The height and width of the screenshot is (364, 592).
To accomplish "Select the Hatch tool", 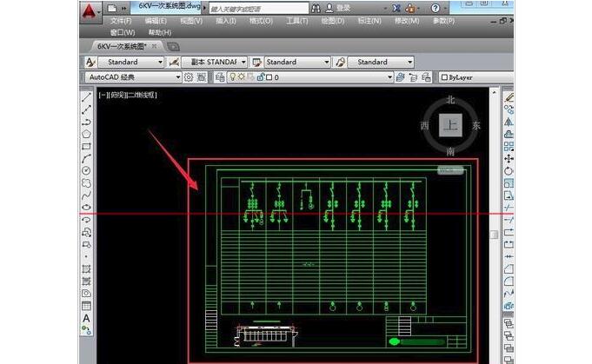I will [86, 269].
